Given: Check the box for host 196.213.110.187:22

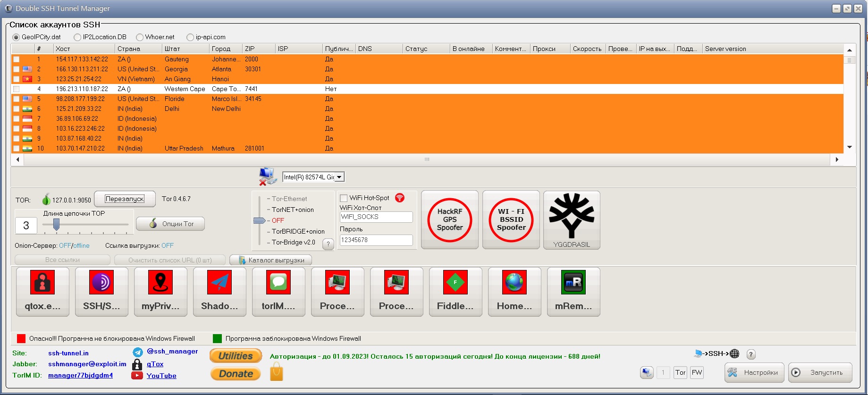Looking at the screenshot, I should [17, 89].
